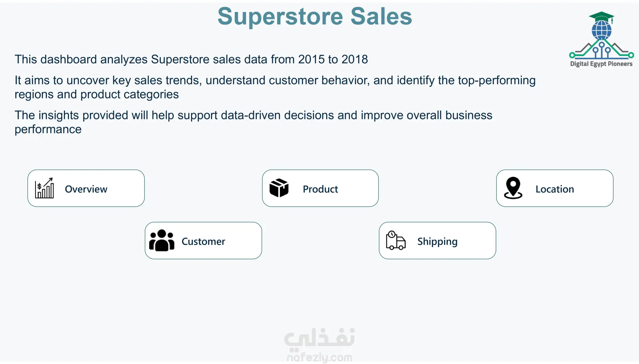
Task: Click the Arabic Nafezly watermark logo
Action: tap(319, 339)
